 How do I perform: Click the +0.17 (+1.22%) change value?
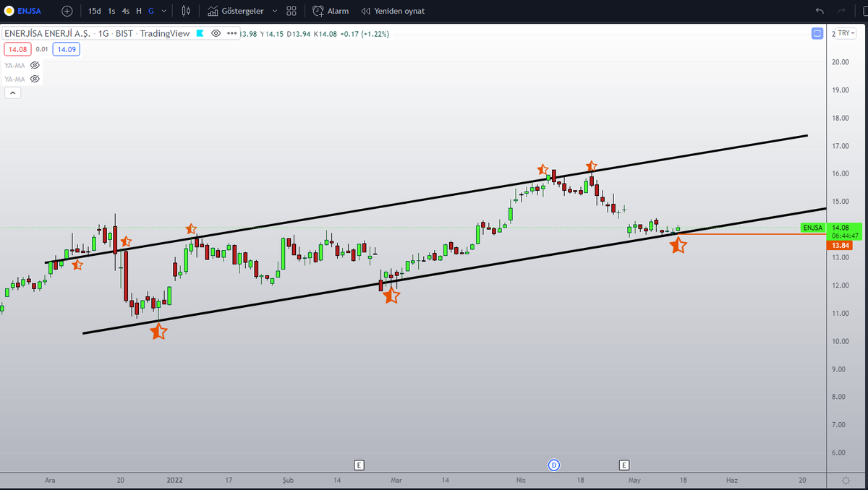(x=365, y=33)
